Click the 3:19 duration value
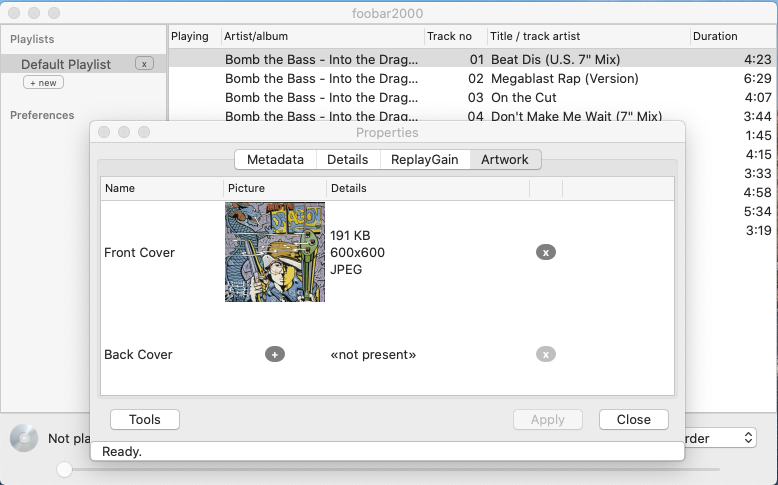778x485 pixels. pos(759,230)
